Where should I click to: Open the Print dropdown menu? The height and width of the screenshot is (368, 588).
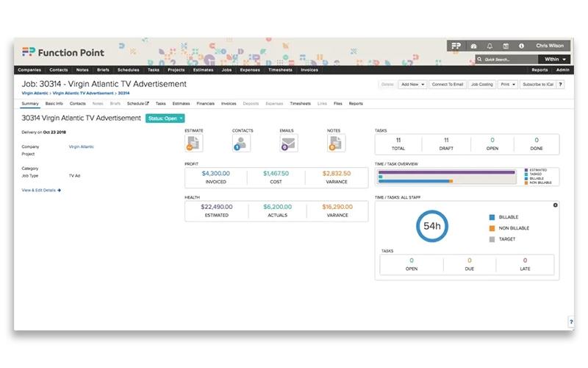[x=508, y=85]
